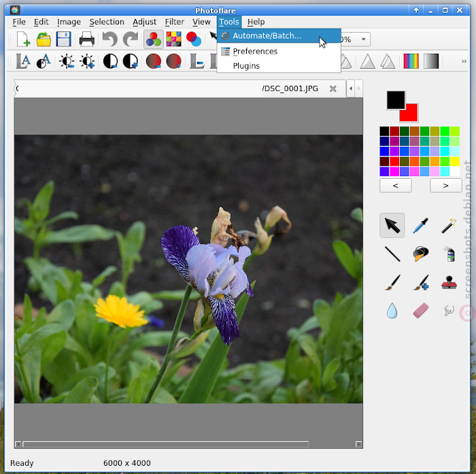Expand hidden toolbar items chevron
This screenshot has width=476, height=474.
(x=464, y=61)
